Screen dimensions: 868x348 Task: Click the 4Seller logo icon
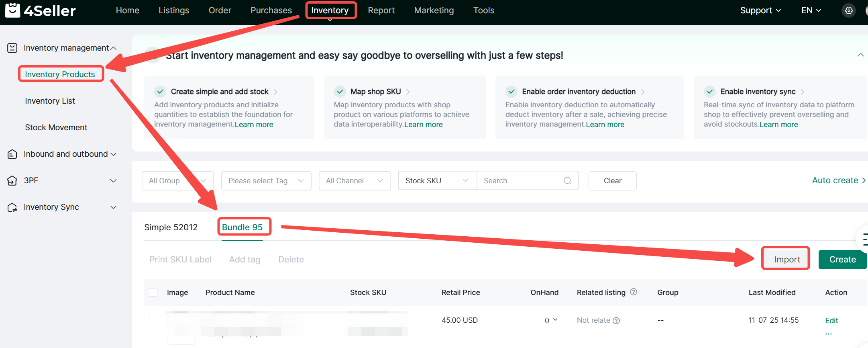pyautogui.click(x=12, y=10)
